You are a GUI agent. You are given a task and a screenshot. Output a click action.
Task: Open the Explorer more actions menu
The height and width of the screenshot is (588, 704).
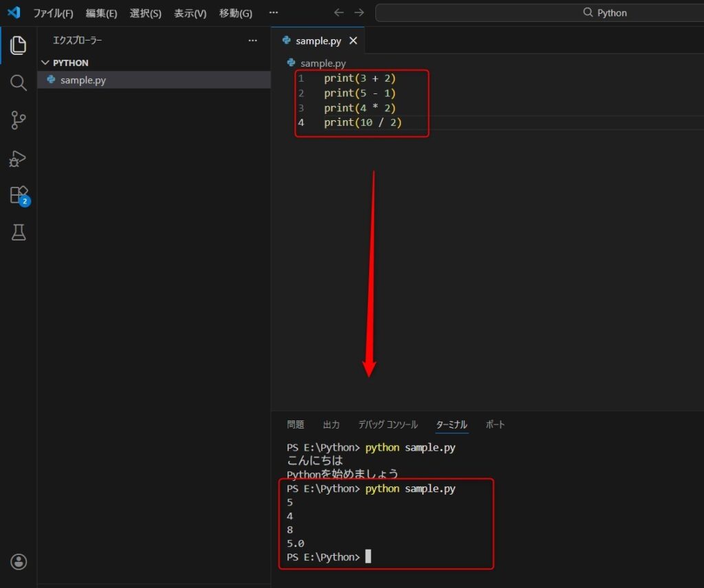[x=252, y=41]
